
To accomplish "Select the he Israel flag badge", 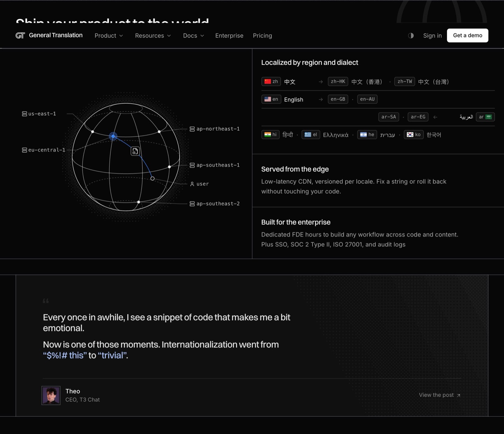I will coord(367,135).
